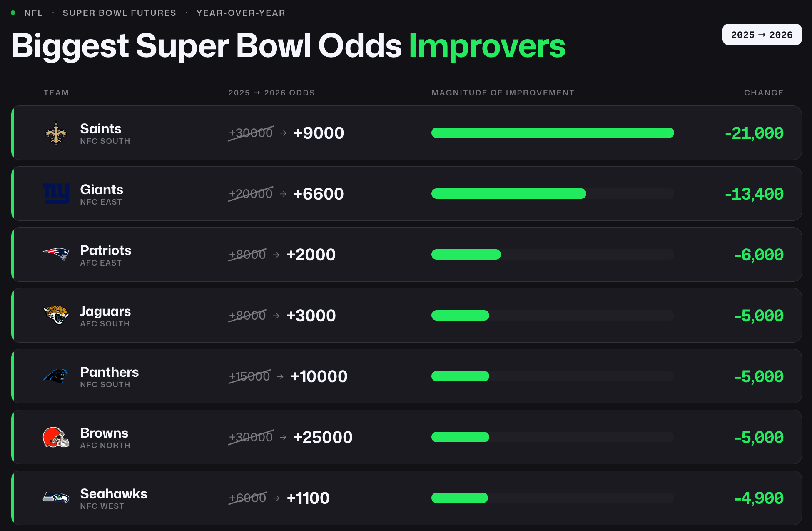
Task: Click the 2025 → 2026 season badge
Action: coord(762,35)
